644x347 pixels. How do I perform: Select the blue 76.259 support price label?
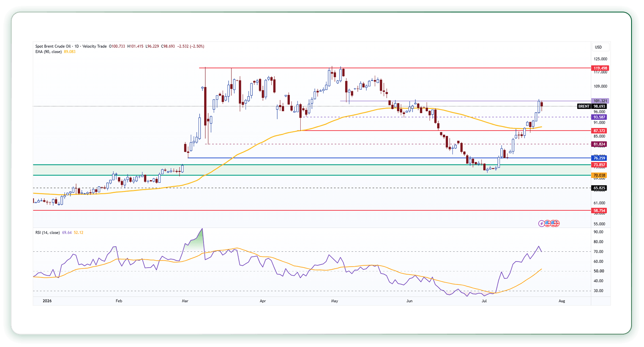(x=599, y=158)
